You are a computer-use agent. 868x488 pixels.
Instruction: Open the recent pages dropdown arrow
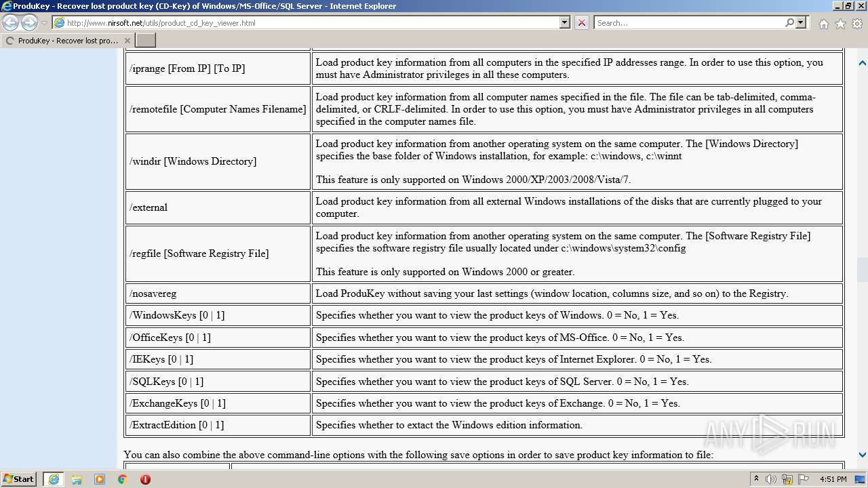click(x=45, y=23)
